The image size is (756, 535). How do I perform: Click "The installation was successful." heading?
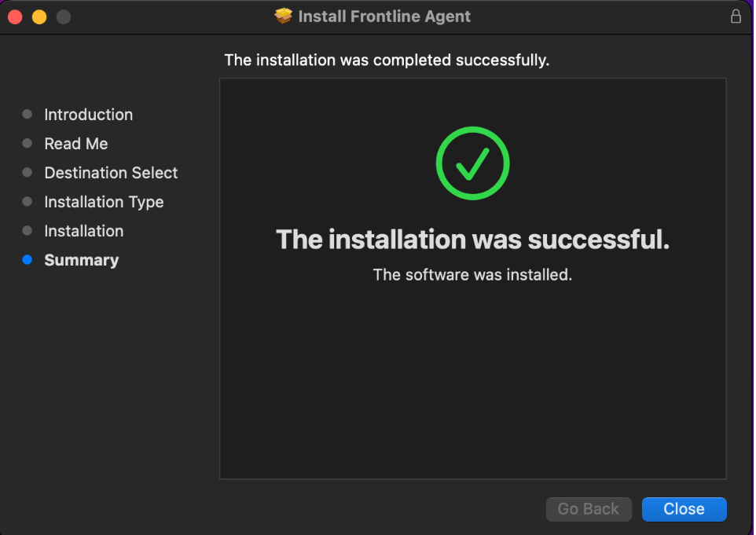tap(472, 240)
